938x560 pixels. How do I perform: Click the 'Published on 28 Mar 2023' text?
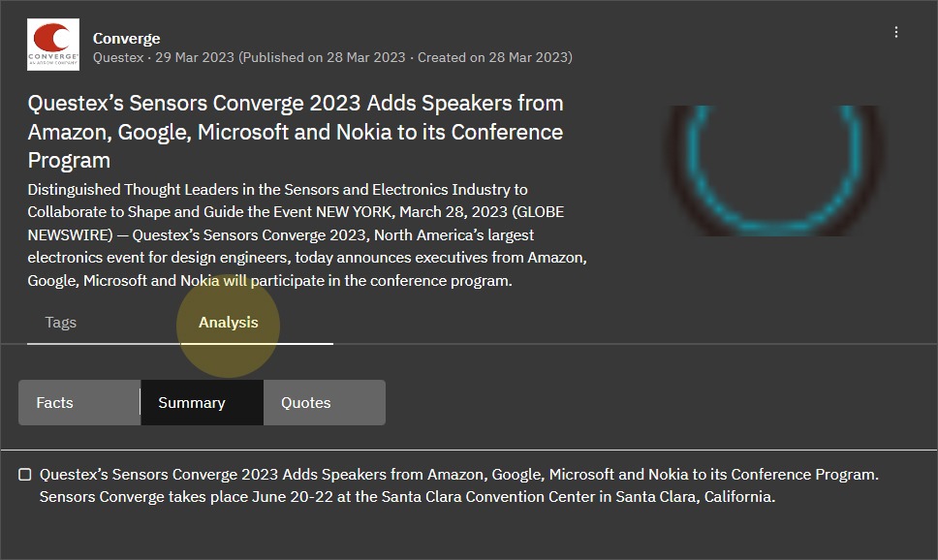point(324,57)
